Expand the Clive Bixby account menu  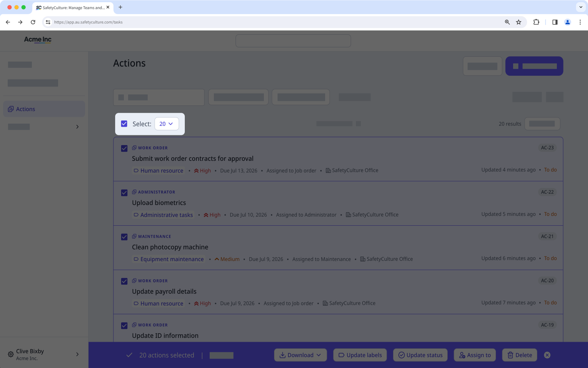click(77, 354)
